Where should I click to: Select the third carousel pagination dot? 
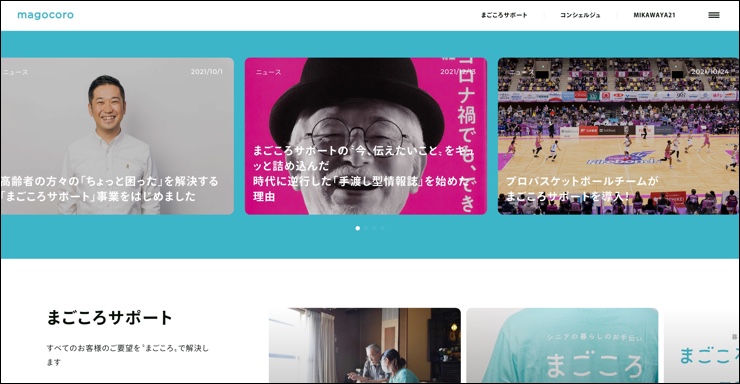click(374, 228)
